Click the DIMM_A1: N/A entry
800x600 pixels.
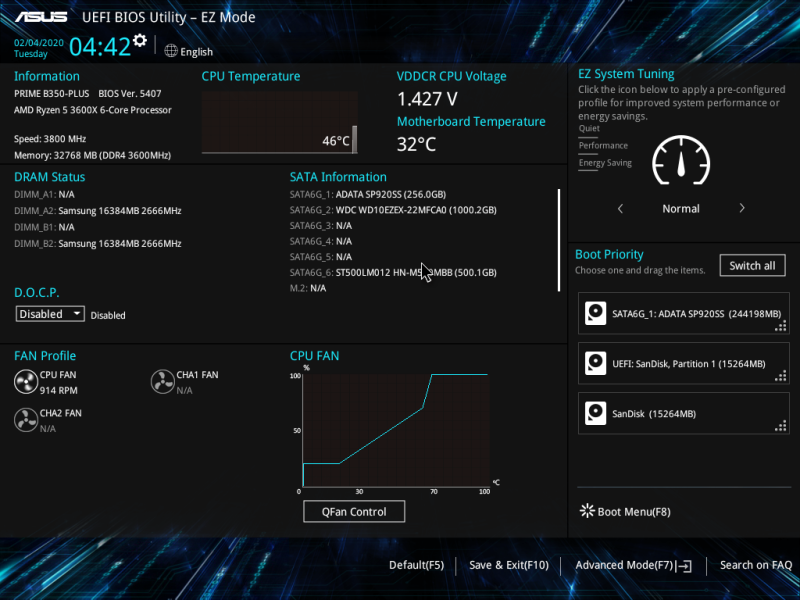[44, 194]
